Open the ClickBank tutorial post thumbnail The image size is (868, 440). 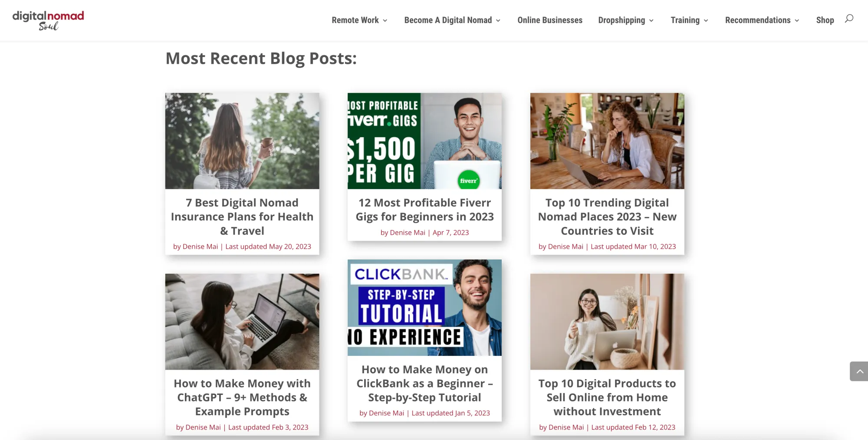(424, 308)
